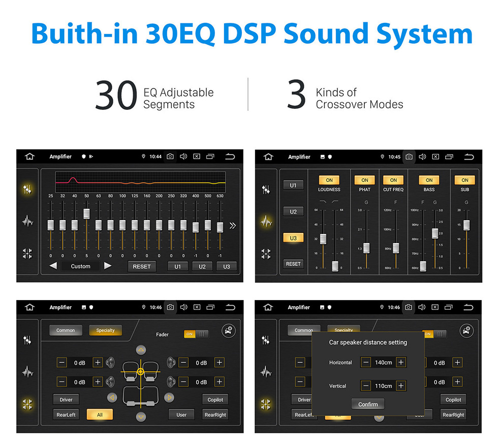Tap home icon in top-left equalizer screen

click(29, 156)
